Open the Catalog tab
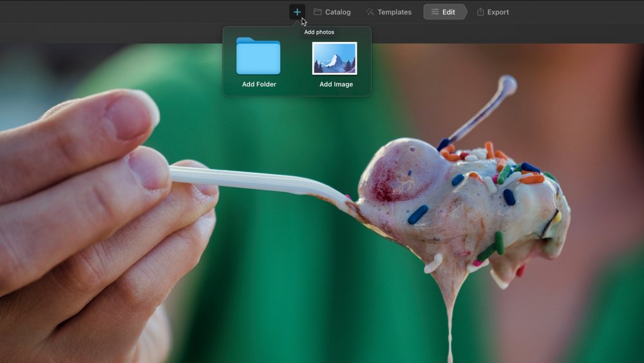The image size is (644, 363). point(332,12)
